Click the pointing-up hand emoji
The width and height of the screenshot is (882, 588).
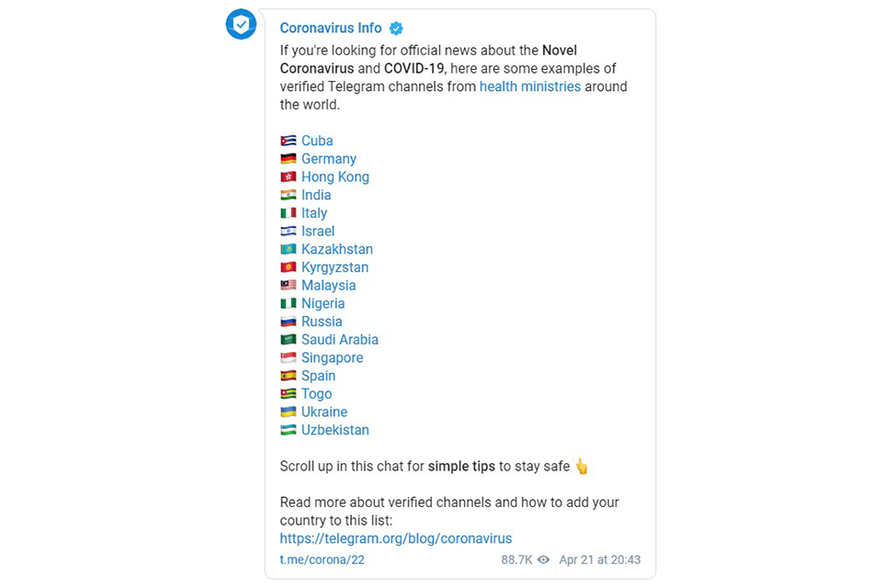pos(582,467)
